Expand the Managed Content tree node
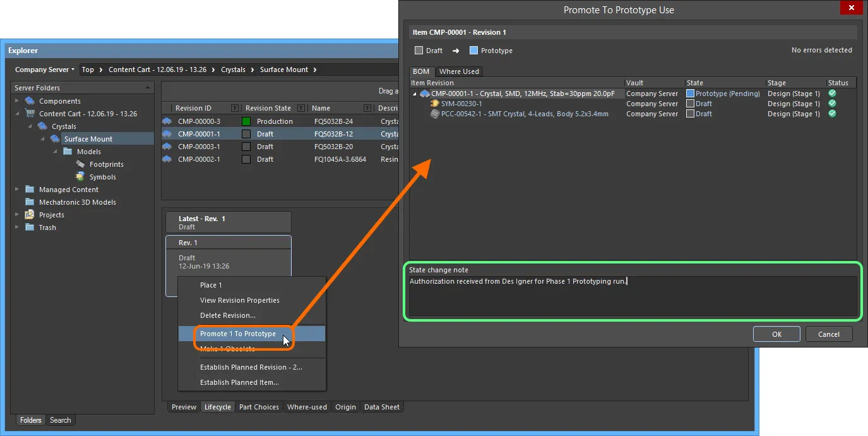The image size is (868, 436). coord(18,190)
